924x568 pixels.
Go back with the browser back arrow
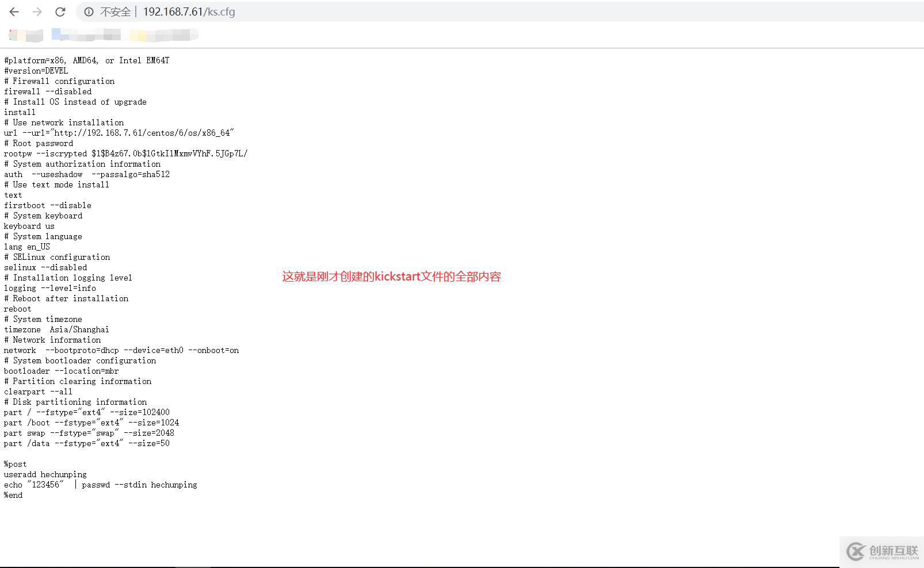[14, 11]
